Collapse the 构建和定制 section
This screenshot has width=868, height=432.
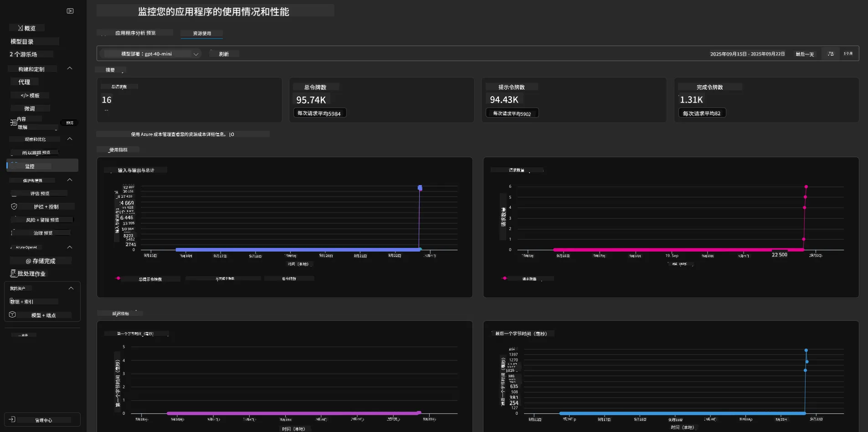coord(70,68)
